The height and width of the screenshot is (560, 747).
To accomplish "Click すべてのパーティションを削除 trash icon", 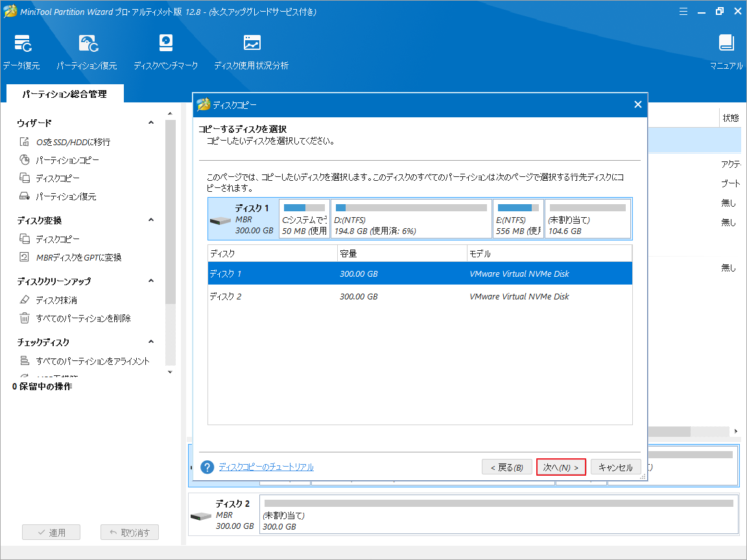I will [x=24, y=318].
